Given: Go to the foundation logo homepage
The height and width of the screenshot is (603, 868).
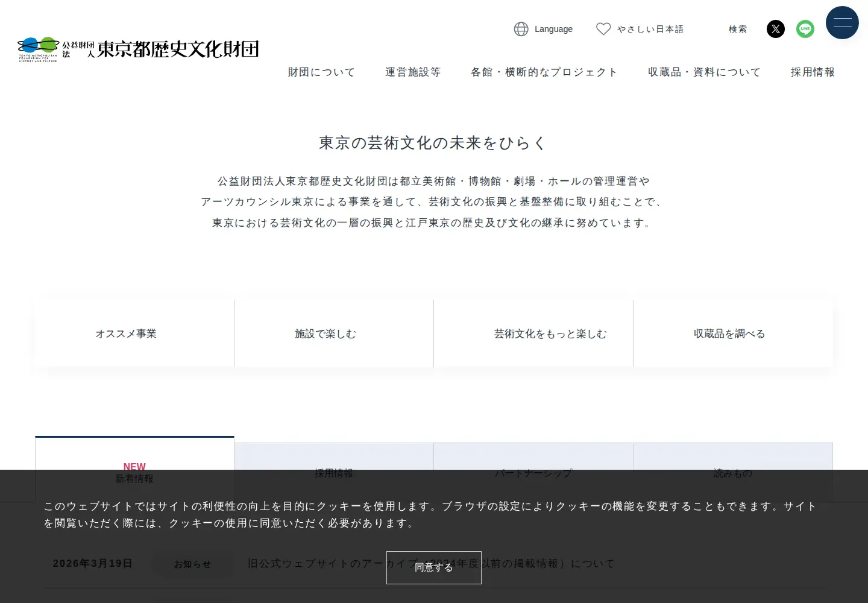Looking at the screenshot, I should coord(138,49).
